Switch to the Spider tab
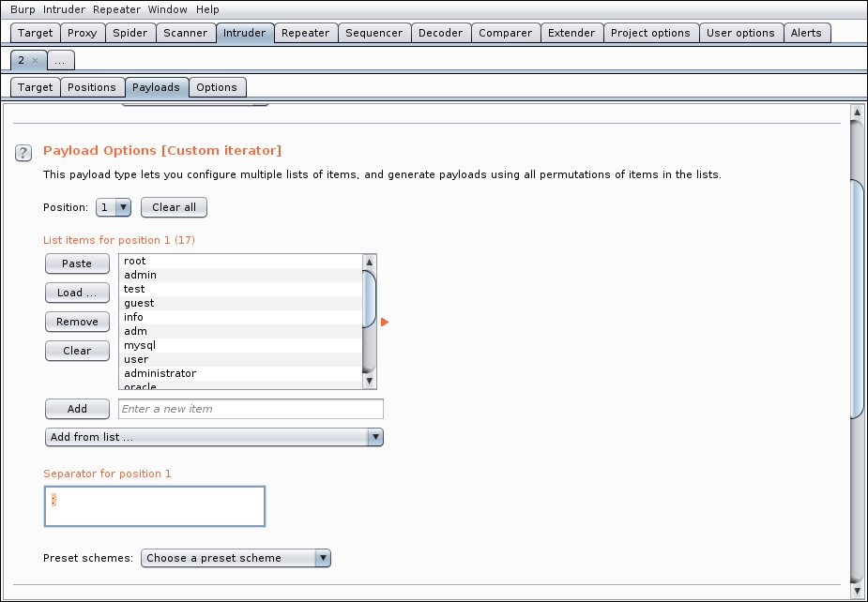The image size is (868, 602). click(130, 33)
